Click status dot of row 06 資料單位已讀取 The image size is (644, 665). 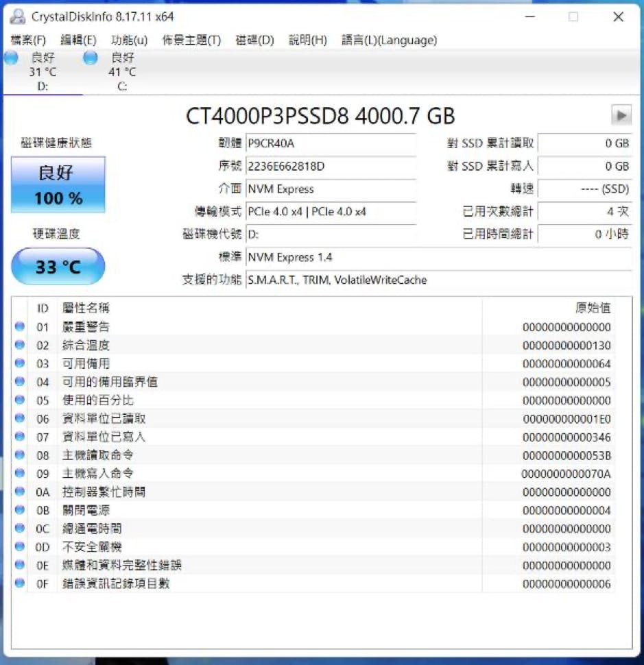point(19,418)
